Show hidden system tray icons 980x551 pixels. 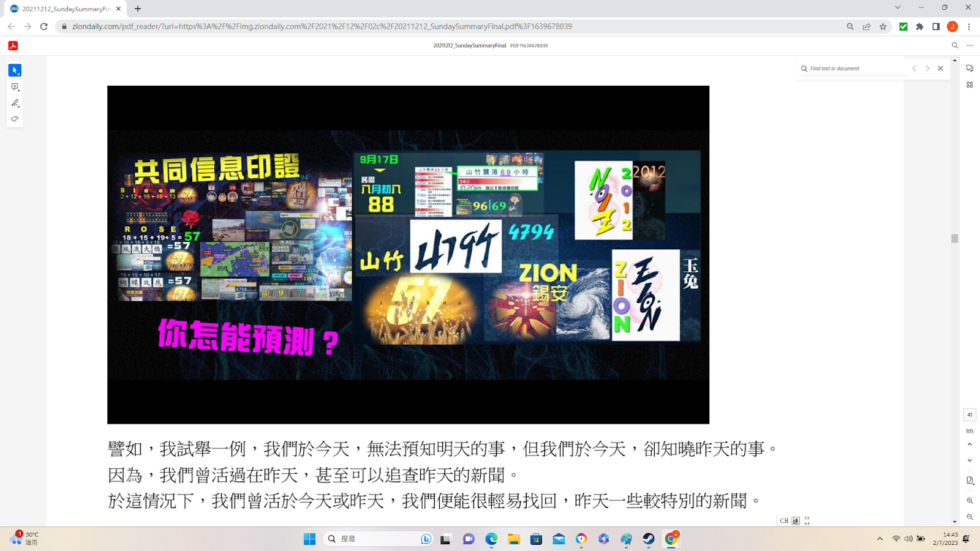click(x=880, y=539)
